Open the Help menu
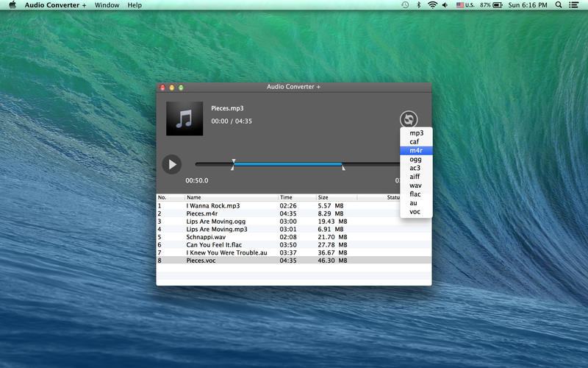 pos(135,5)
